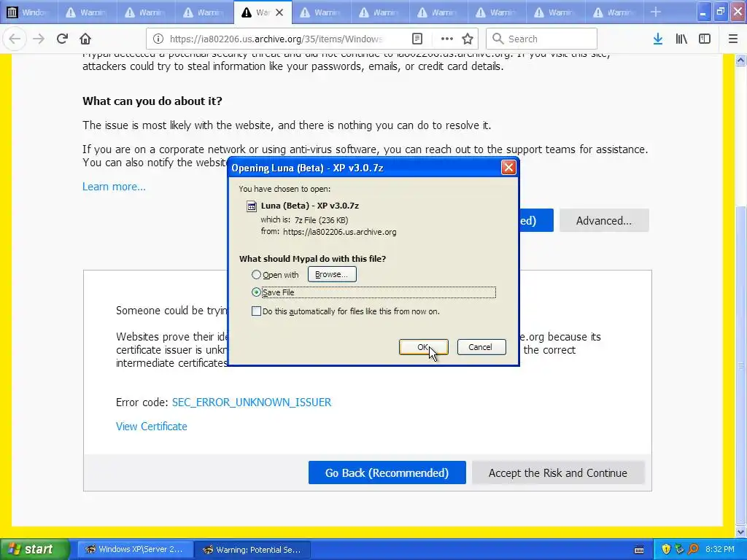Click the orange magnifier tray icon
The width and height of the screenshot is (747, 560).
(694, 550)
